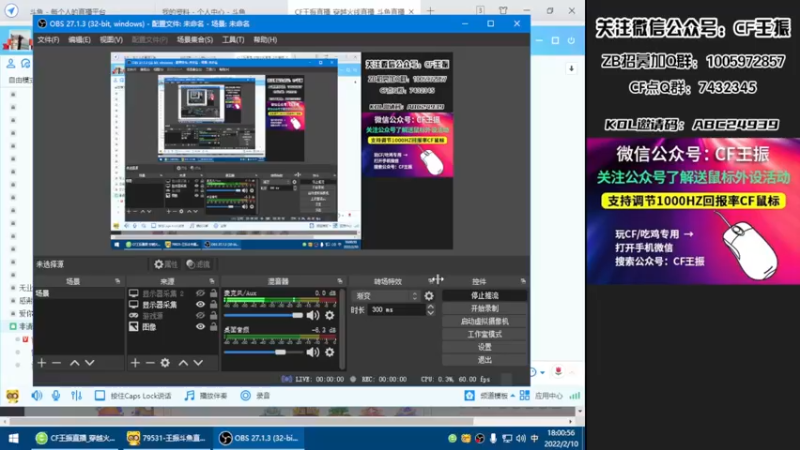This screenshot has height=450, width=800.
Task: Open 场景集合(S) menu in OBS
Action: coord(195,39)
